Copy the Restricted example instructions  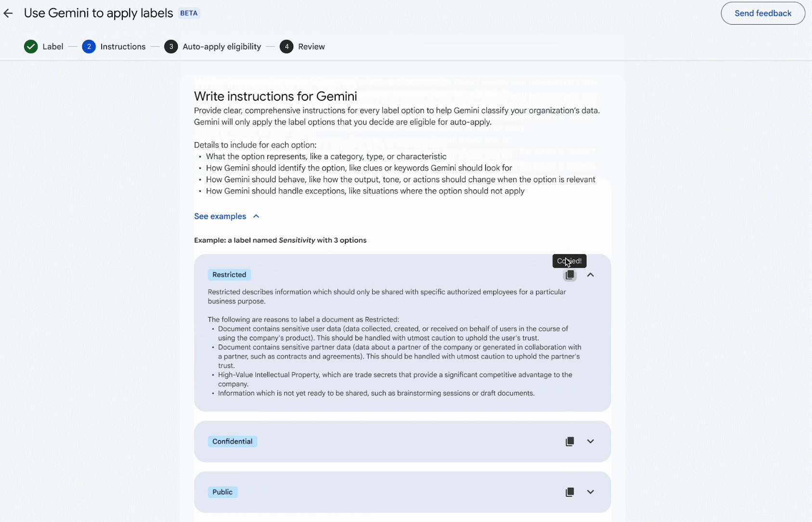coord(570,275)
